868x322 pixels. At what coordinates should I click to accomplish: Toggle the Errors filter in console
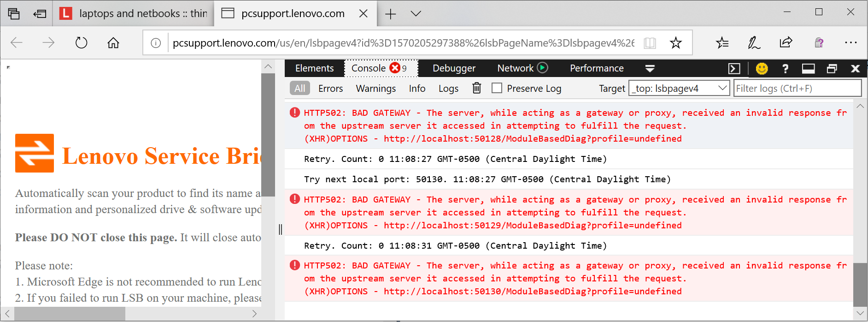[330, 89]
